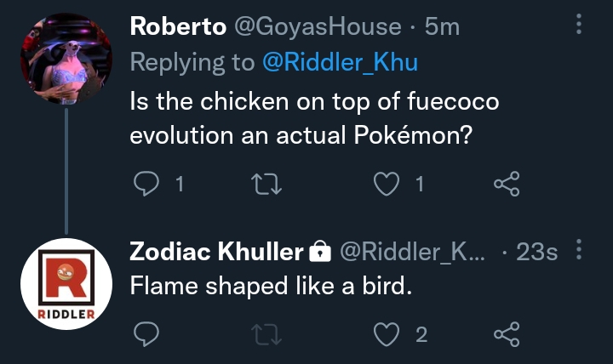Open Zodiac Khuller's display name link
Viewport: 613px width, 364px height.
(216, 252)
